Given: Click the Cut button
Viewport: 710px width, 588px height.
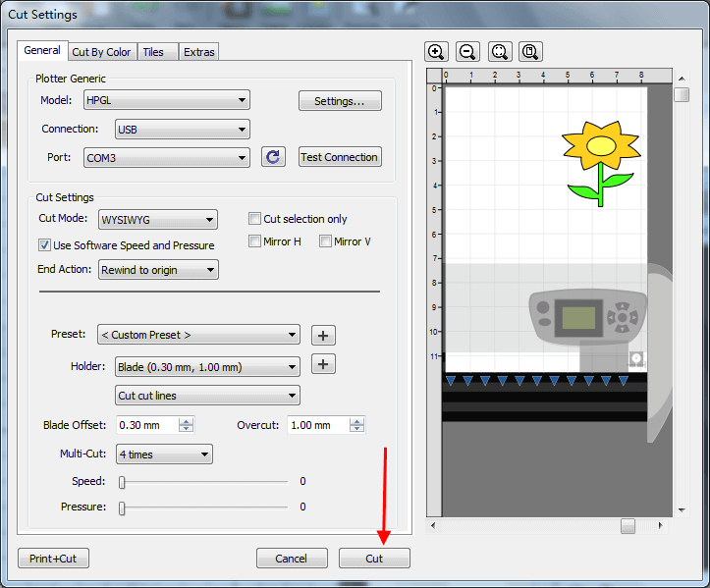Looking at the screenshot, I should tap(374, 559).
